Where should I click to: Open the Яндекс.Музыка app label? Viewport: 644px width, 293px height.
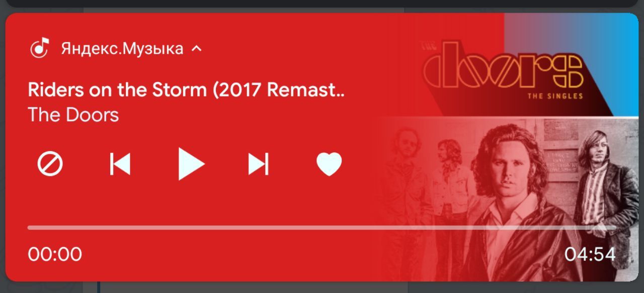[122, 49]
